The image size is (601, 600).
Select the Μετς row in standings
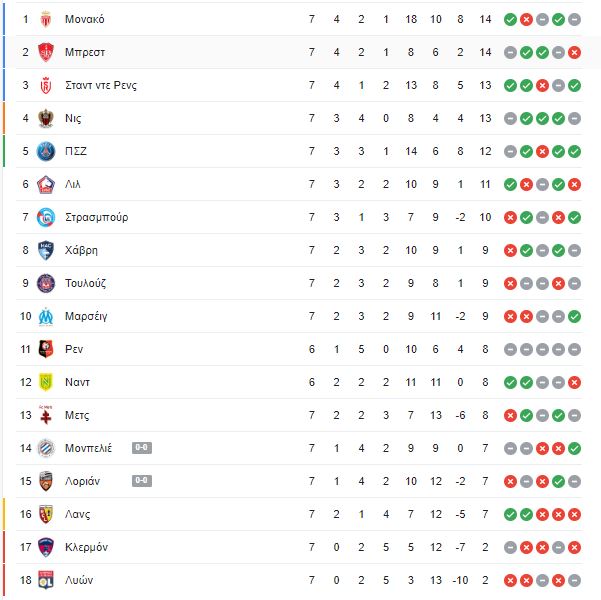(x=299, y=415)
